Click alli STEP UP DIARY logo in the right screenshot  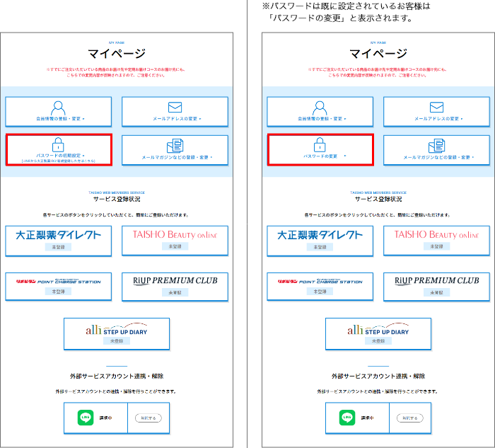click(378, 329)
